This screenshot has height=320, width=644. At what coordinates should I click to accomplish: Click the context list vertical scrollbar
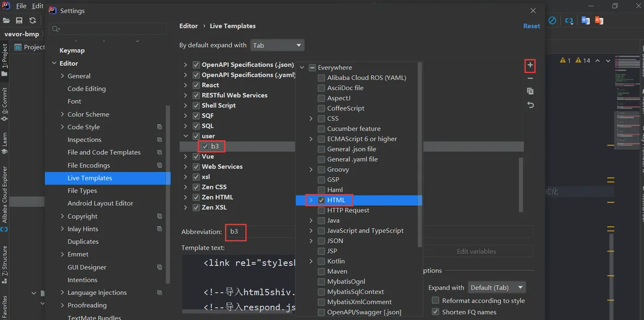420,154
